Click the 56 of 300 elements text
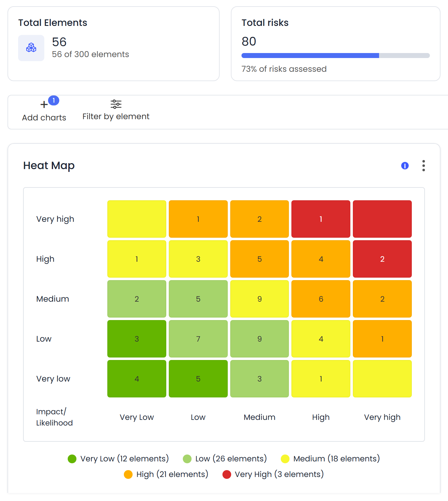Image resolution: width=448 pixels, height=501 pixels. [90, 54]
